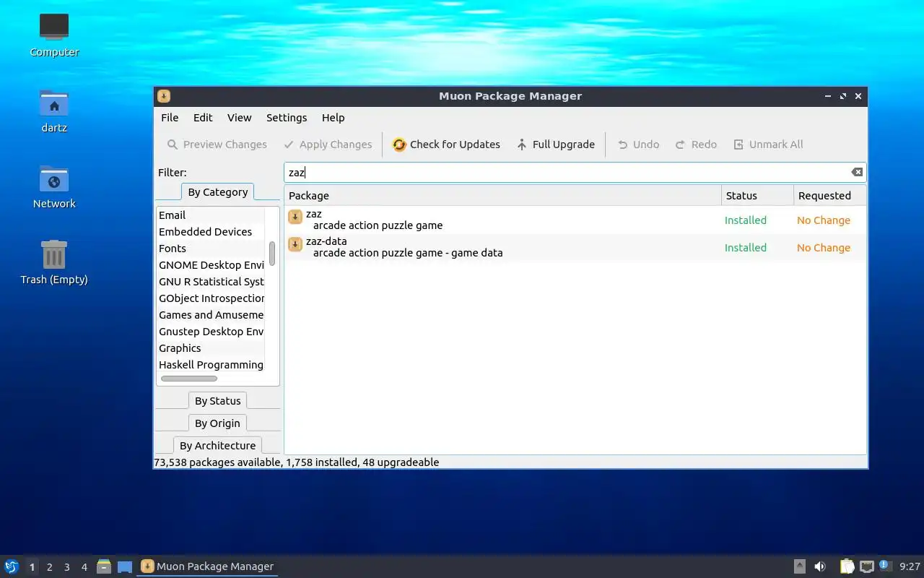Switch to the By Architecture filter tab
This screenshot has width=924, height=578.
(x=217, y=446)
